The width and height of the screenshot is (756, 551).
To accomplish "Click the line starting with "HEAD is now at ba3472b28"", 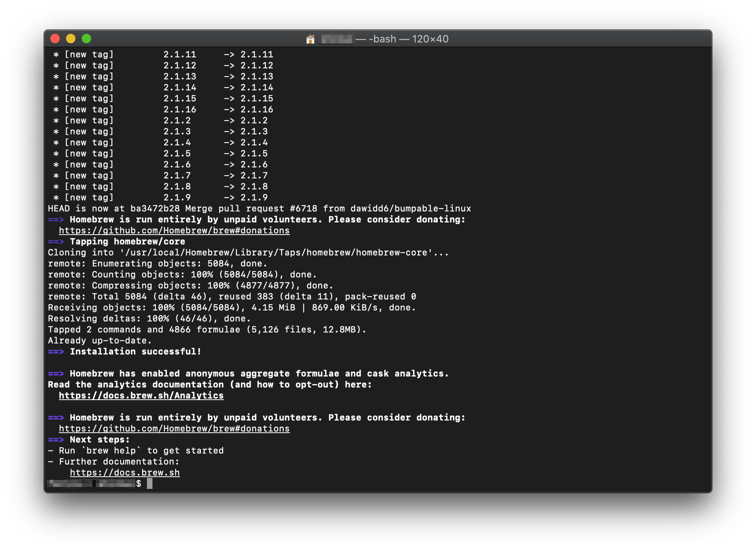I will (259, 208).
